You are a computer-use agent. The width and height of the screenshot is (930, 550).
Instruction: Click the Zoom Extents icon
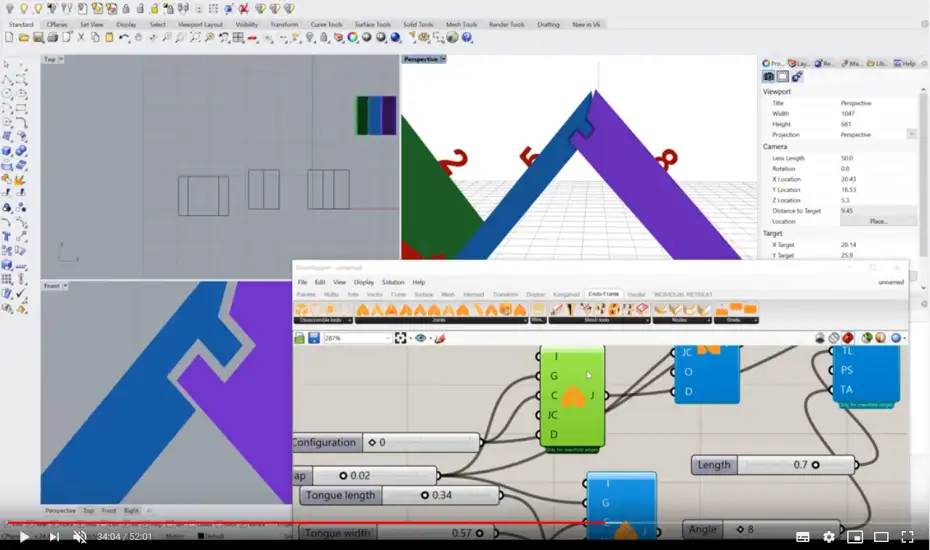point(195,37)
